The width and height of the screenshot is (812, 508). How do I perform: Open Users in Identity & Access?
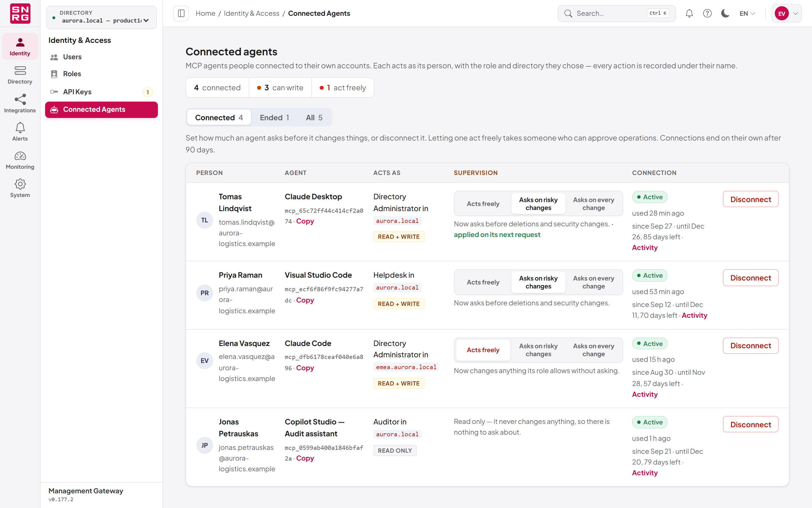(x=101, y=57)
